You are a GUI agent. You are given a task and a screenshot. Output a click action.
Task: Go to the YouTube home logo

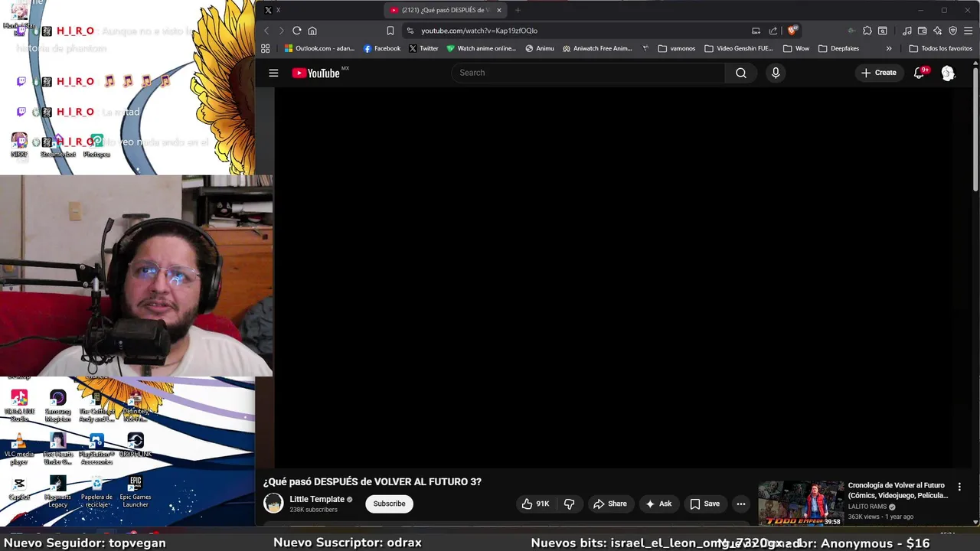(315, 73)
